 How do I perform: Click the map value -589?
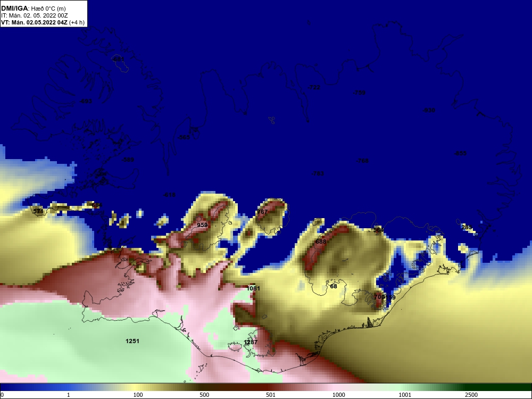128,160
